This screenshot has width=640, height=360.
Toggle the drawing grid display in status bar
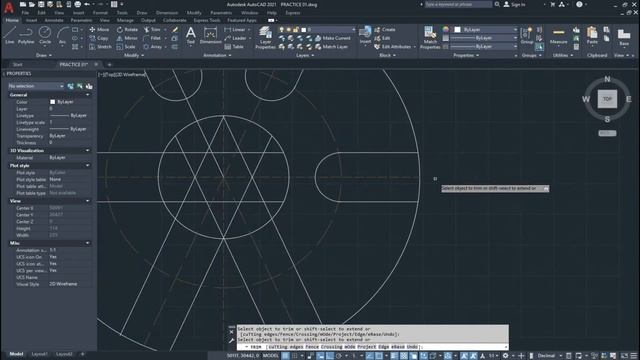(285, 356)
